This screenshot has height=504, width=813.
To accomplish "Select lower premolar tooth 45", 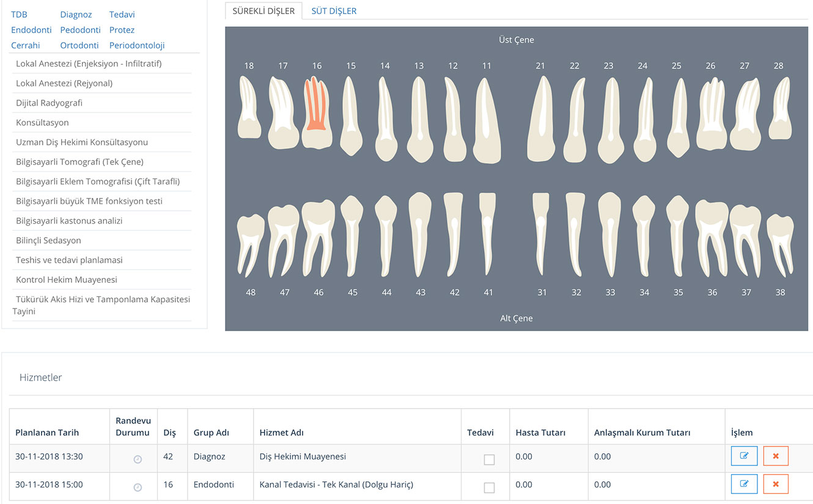I will [x=353, y=236].
